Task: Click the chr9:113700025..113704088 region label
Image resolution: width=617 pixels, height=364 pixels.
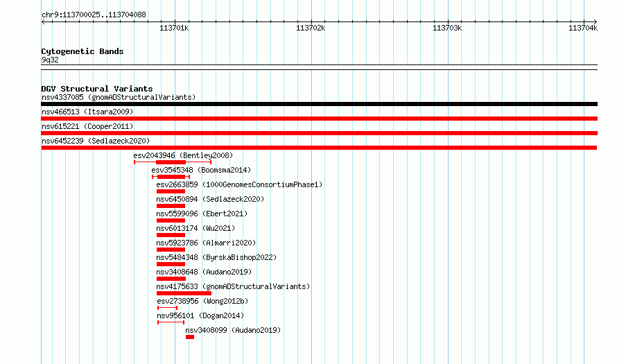Action: (94, 15)
